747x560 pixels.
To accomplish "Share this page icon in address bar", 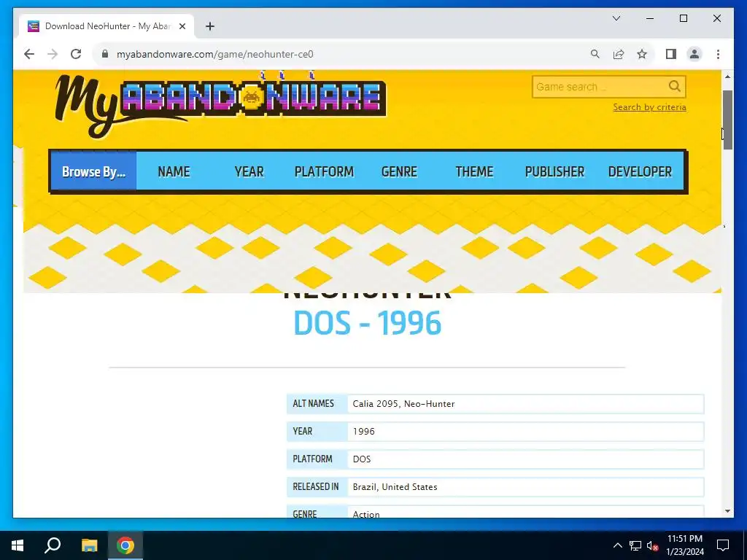I will click(619, 54).
